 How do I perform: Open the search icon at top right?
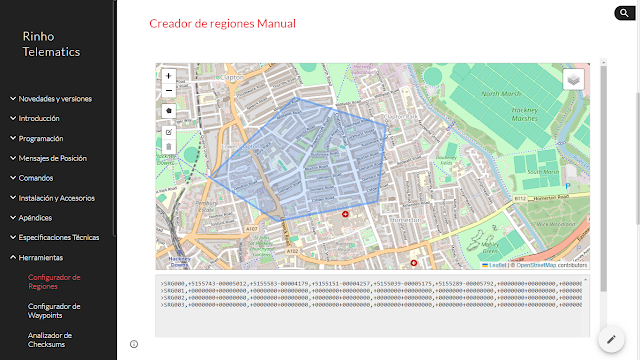point(624,13)
